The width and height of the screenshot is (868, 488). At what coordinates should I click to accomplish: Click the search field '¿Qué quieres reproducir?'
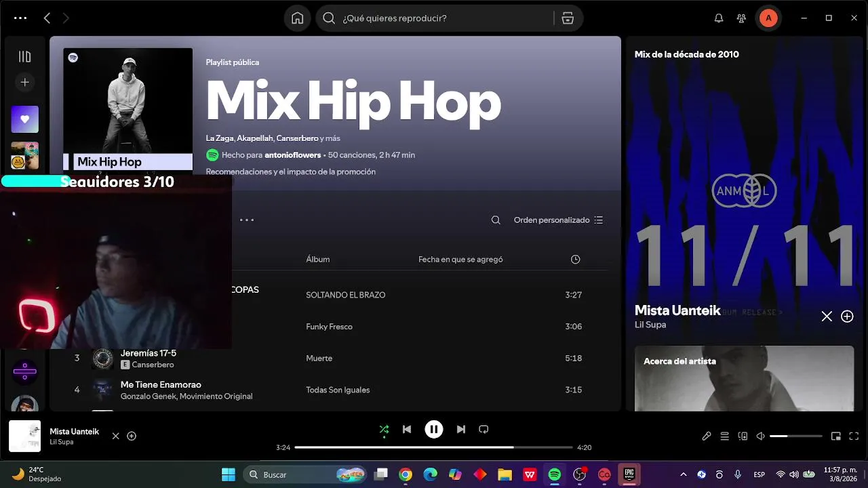click(434, 18)
